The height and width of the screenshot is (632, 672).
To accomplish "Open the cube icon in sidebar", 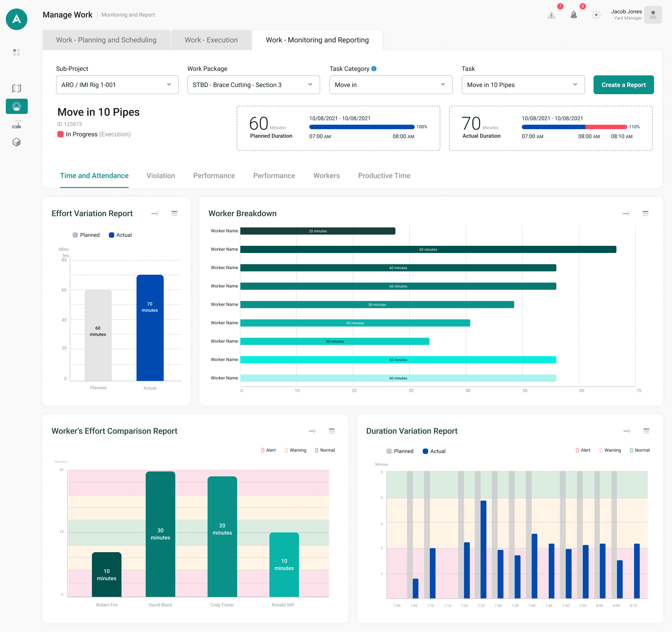I will pos(17,142).
